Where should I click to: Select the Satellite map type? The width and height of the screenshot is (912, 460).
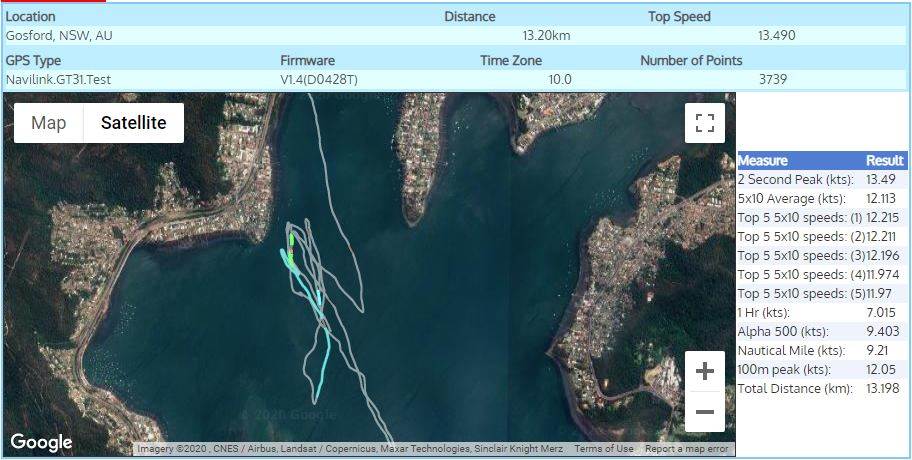pyautogui.click(x=133, y=123)
